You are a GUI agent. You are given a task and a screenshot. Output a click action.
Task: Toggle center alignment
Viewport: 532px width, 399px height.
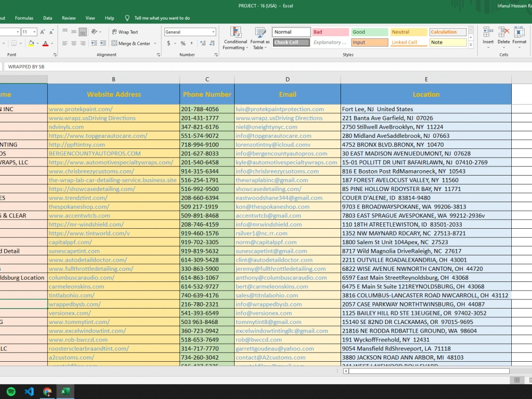(x=74, y=44)
